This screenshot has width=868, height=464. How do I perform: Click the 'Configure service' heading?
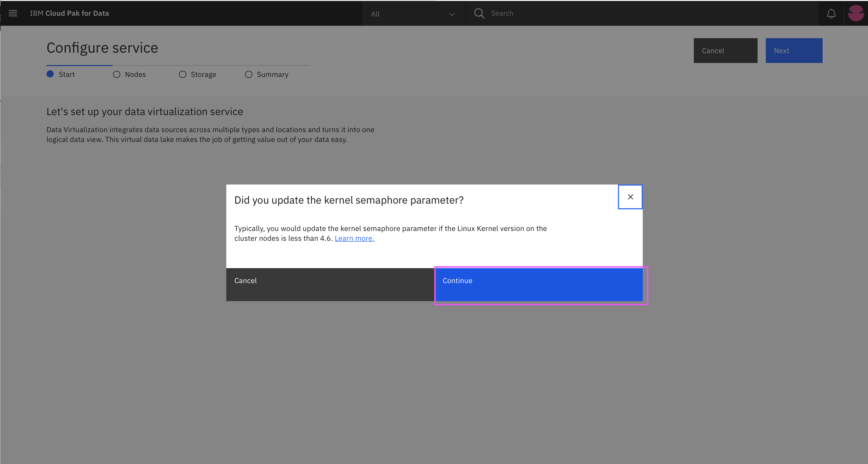click(102, 48)
